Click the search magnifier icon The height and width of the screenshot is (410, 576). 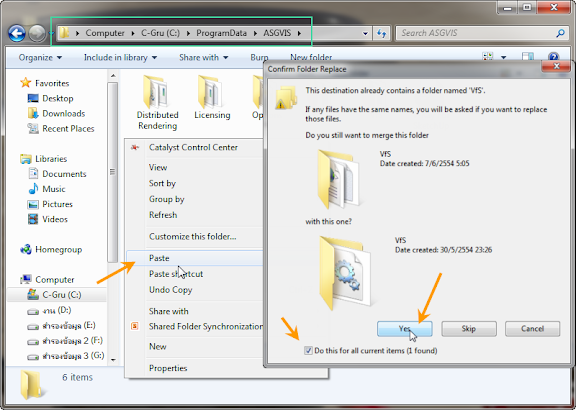[560, 33]
